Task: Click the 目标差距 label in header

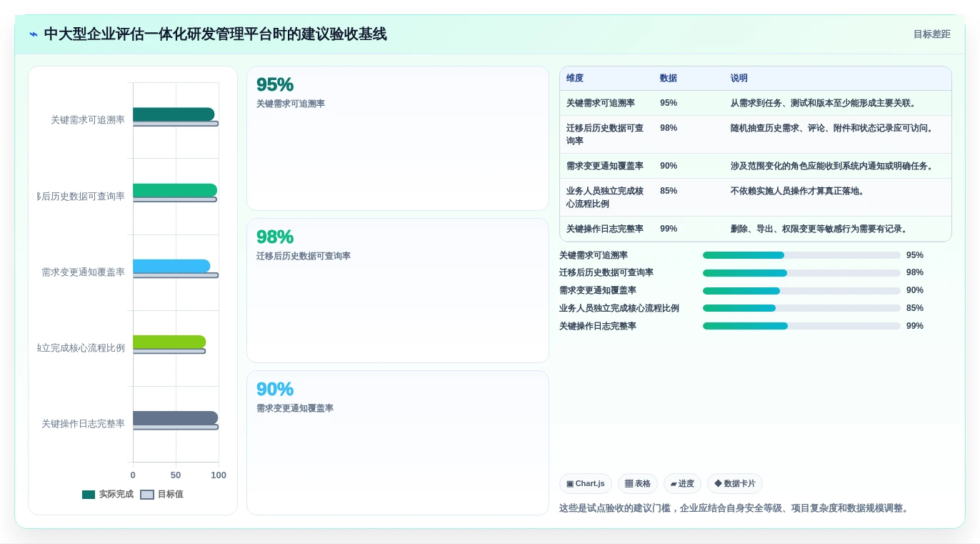Action: point(931,34)
